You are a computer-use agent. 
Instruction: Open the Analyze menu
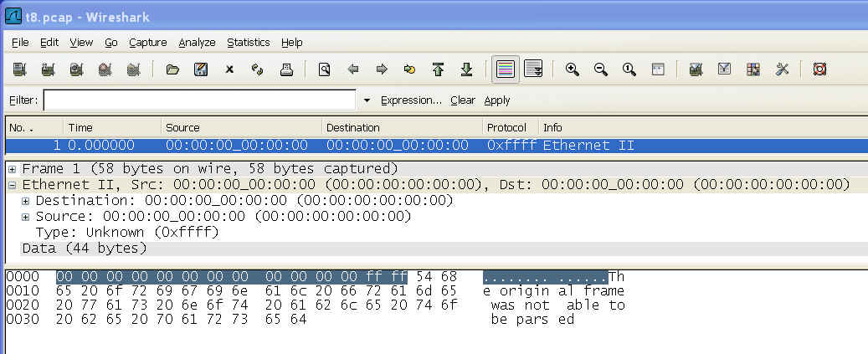tap(197, 42)
